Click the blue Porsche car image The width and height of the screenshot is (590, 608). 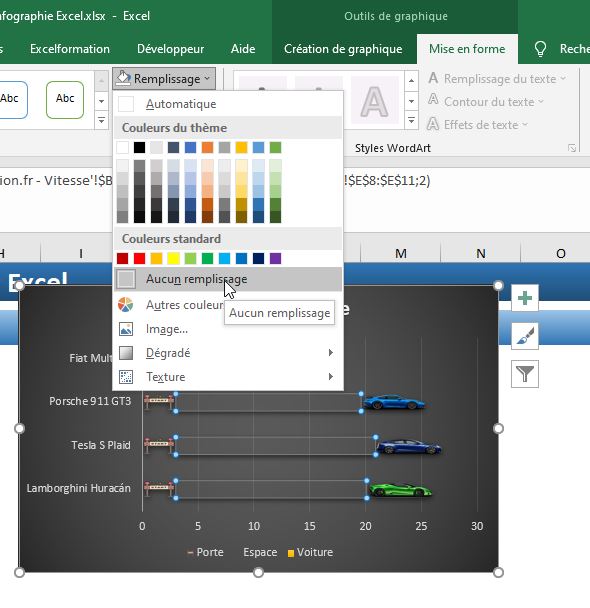click(x=393, y=402)
